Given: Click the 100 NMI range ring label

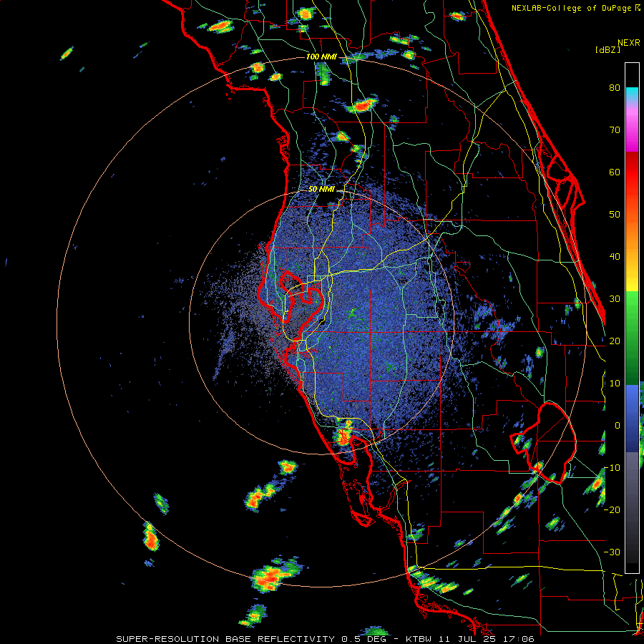Looking at the screenshot, I should 321,57.
